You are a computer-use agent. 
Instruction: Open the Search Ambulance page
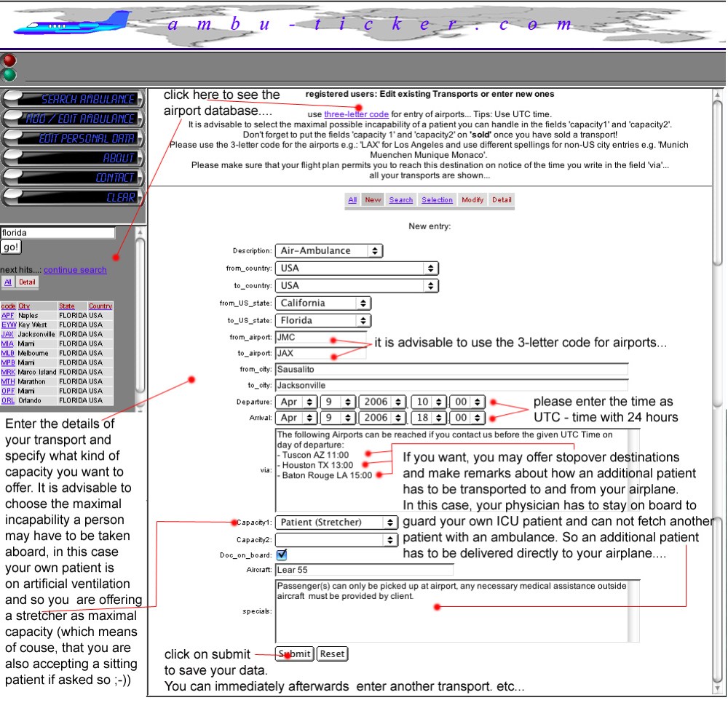pyautogui.click(x=72, y=99)
